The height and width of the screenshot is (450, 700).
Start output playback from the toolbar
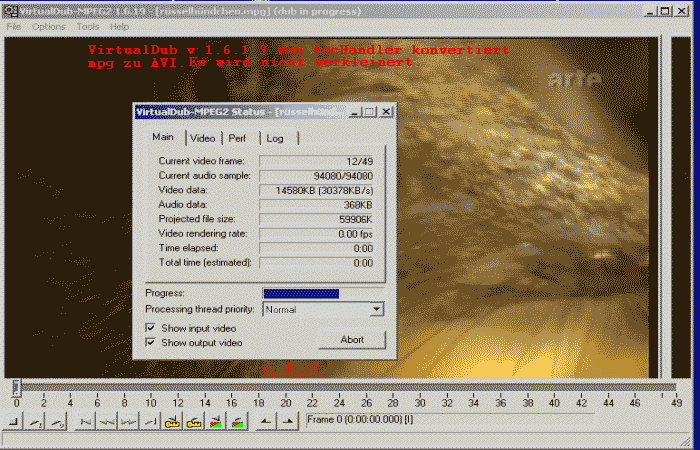(58, 422)
